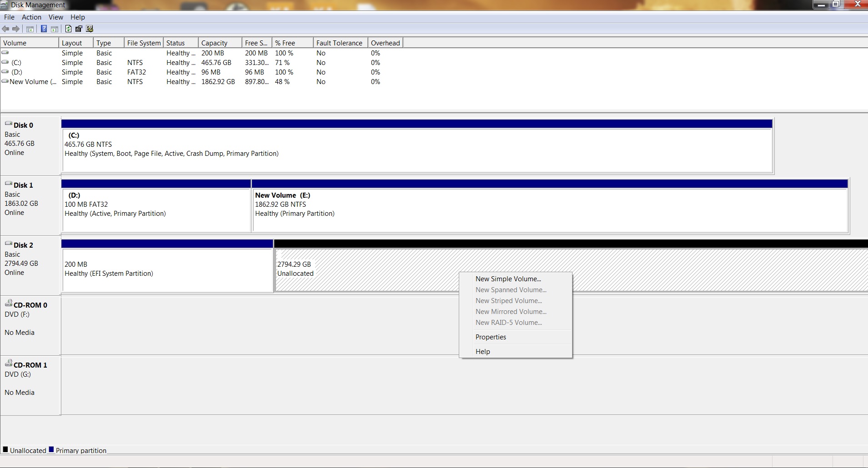Sort list by File System column header

click(x=144, y=43)
